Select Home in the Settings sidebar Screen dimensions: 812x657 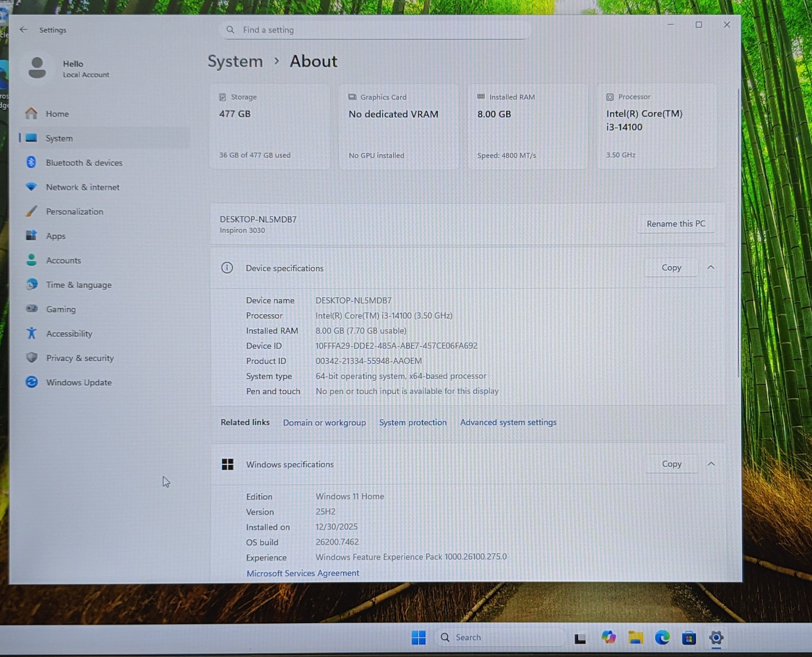pyautogui.click(x=57, y=114)
